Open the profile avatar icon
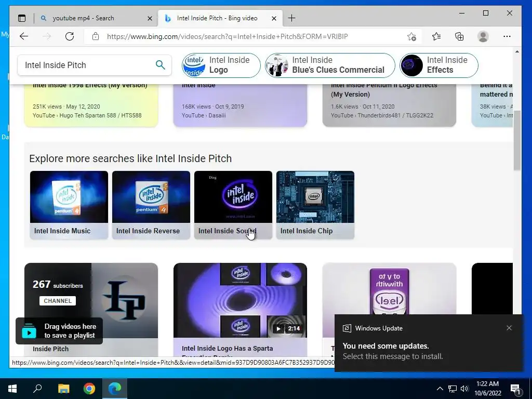The width and height of the screenshot is (532, 399). [x=483, y=36]
